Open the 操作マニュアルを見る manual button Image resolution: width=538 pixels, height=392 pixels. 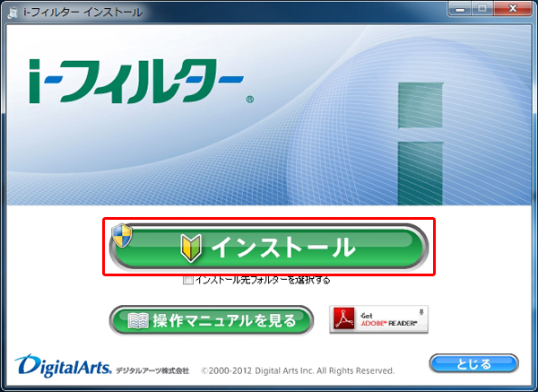pos(212,320)
